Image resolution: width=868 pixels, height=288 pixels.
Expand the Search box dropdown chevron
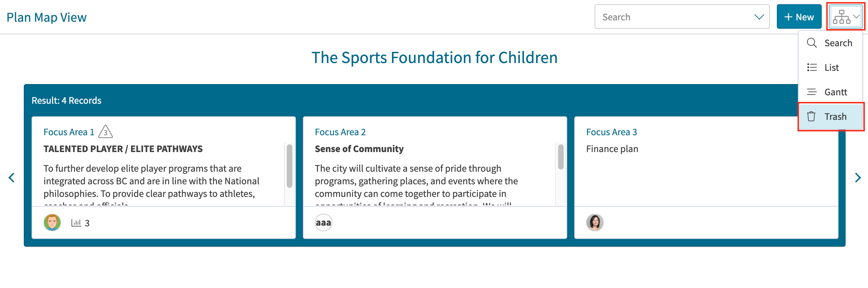759,17
